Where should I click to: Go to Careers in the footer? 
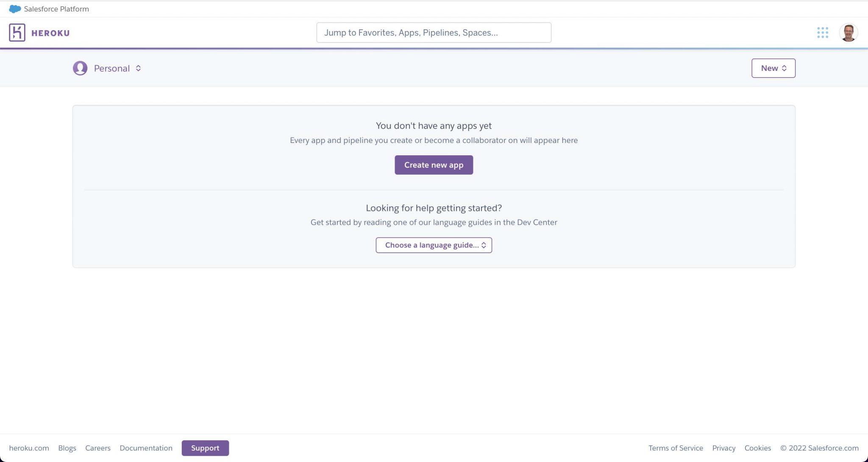point(98,448)
